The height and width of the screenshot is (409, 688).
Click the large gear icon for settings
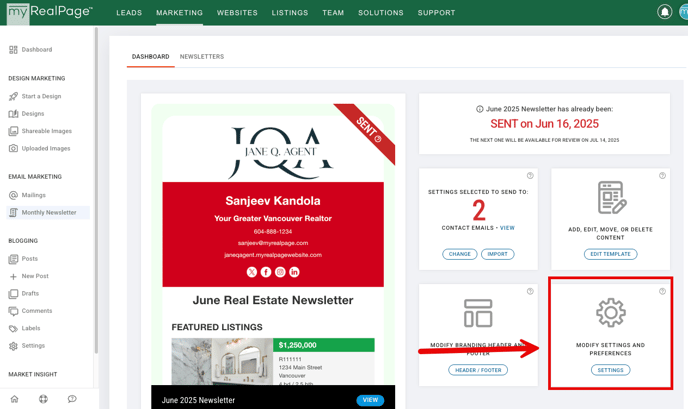click(610, 313)
